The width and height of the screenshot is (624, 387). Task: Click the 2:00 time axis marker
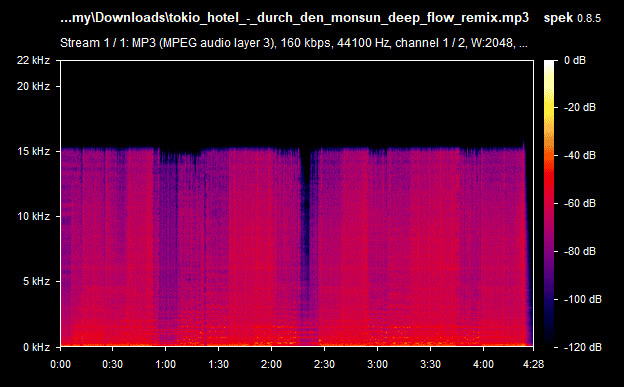point(271,364)
